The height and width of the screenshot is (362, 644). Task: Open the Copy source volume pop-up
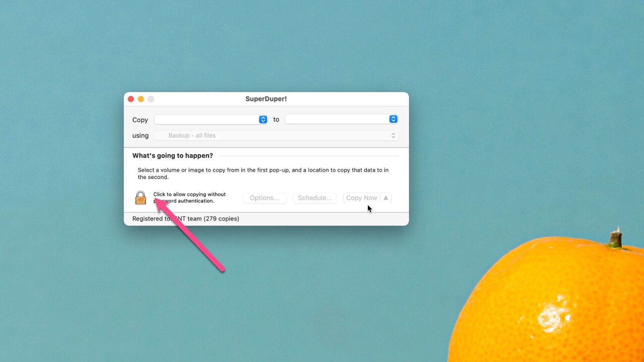[x=211, y=119]
